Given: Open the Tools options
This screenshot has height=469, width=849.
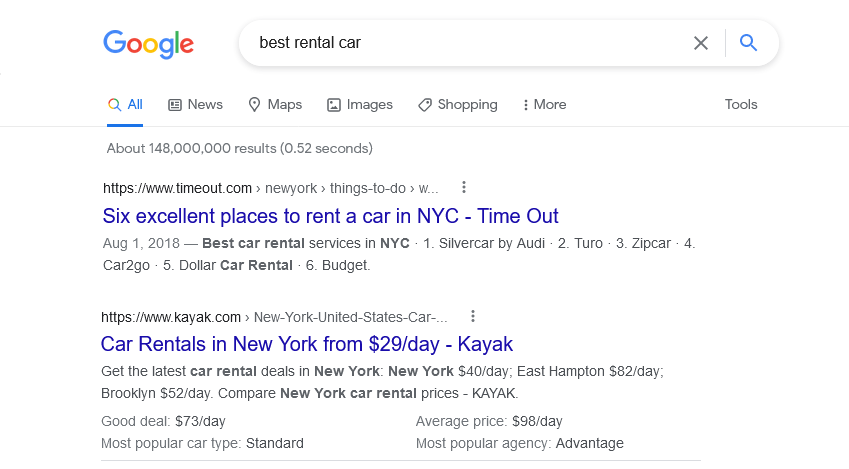Looking at the screenshot, I should pyautogui.click(x=741, y=105).
